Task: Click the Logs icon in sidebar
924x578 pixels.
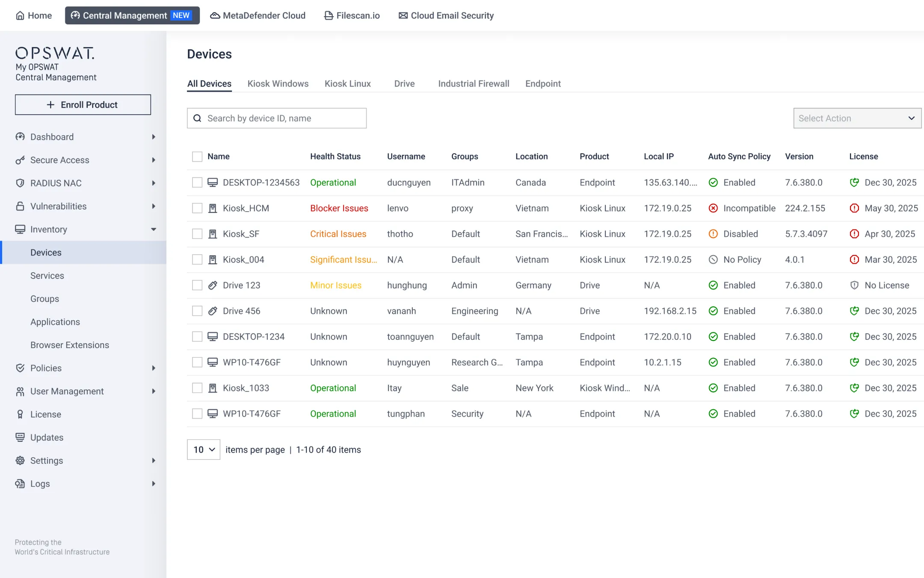Action: (x=20, y=483)
